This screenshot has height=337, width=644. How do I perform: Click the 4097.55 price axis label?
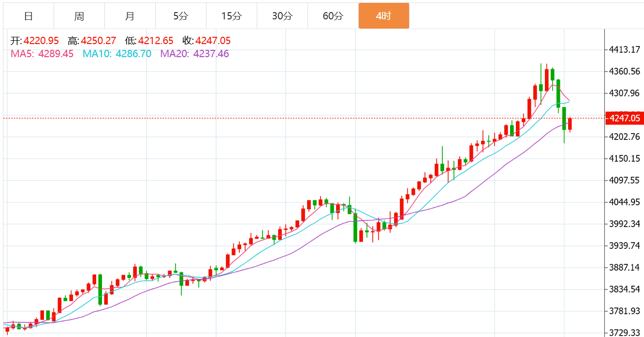625,180
